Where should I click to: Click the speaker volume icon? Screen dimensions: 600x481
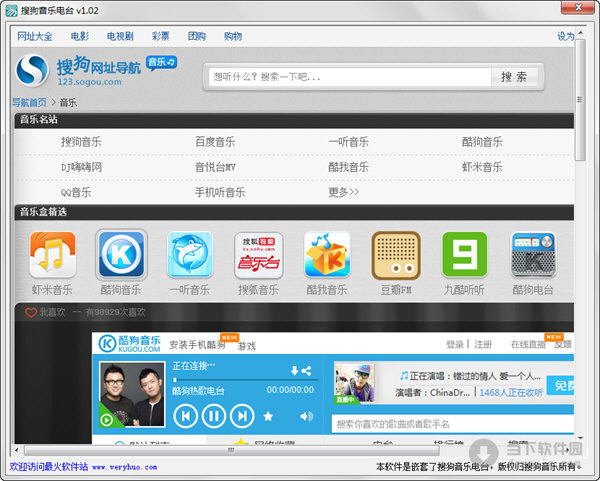click(307, 416)
